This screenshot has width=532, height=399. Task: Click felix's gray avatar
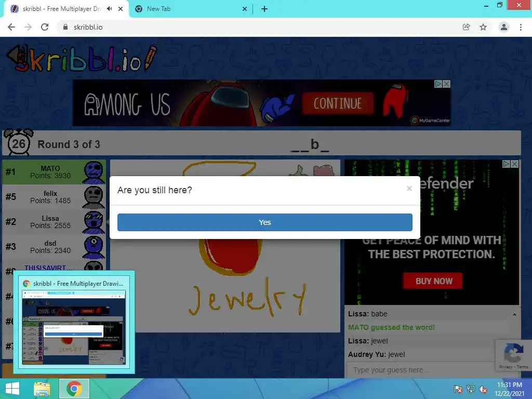(94, 197)
